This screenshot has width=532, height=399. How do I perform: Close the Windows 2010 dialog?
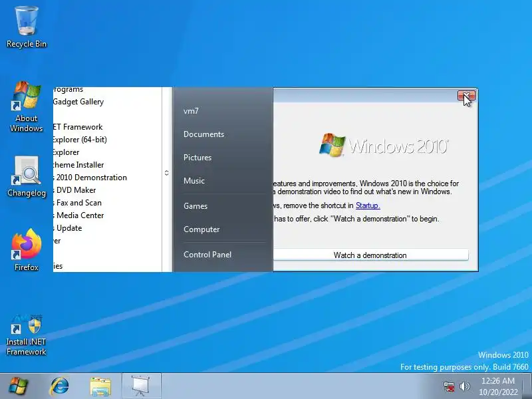466,96
